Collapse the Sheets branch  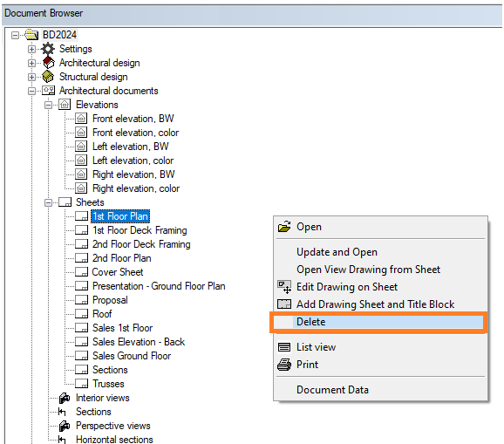[x=48, y=202]
